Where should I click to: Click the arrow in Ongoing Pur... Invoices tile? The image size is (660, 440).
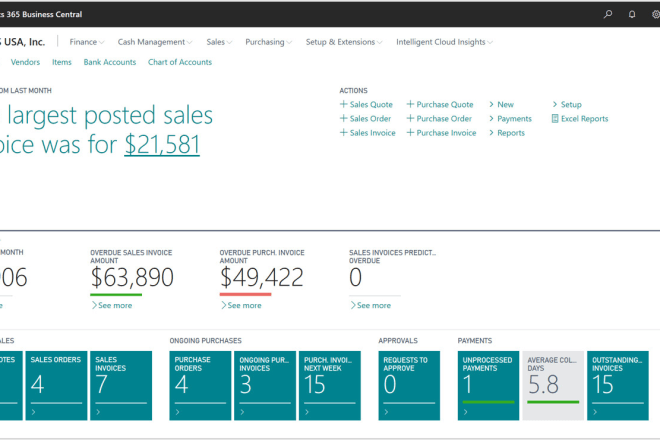(242, 412)
